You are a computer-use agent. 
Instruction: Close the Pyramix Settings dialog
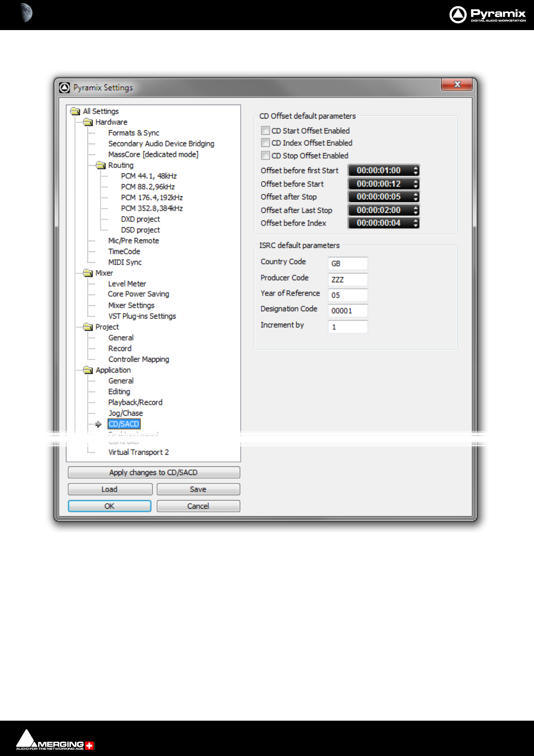[457, 84]
